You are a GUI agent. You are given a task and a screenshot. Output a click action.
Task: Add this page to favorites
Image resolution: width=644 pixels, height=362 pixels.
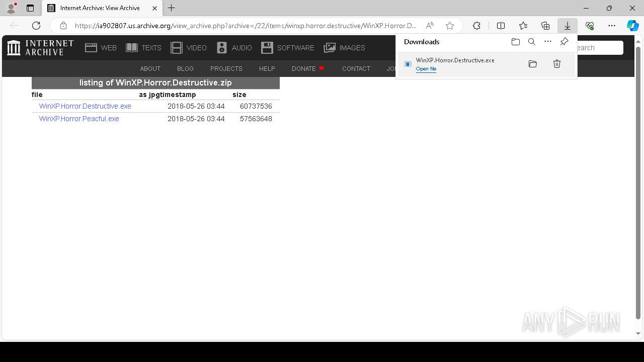tap(450, 26)
